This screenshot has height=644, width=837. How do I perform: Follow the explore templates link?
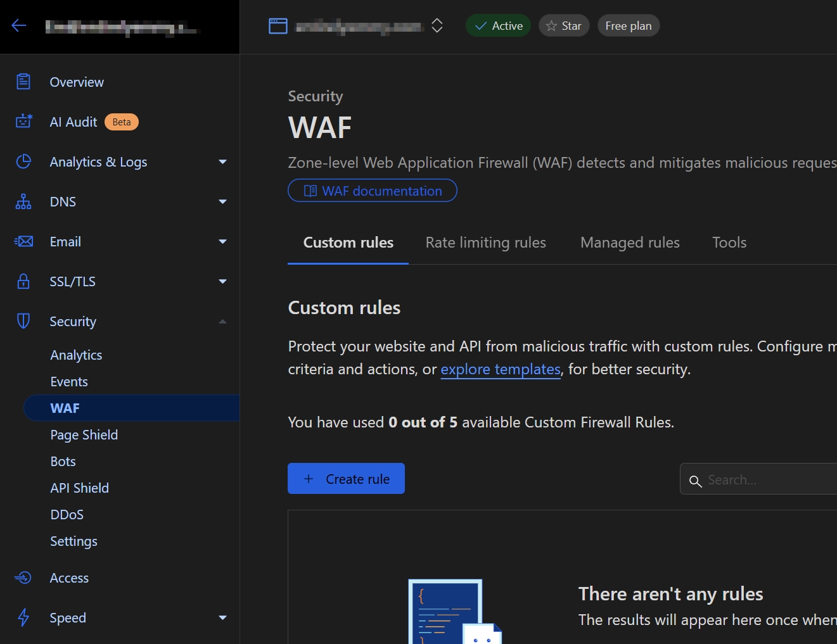tap(500, 369)
